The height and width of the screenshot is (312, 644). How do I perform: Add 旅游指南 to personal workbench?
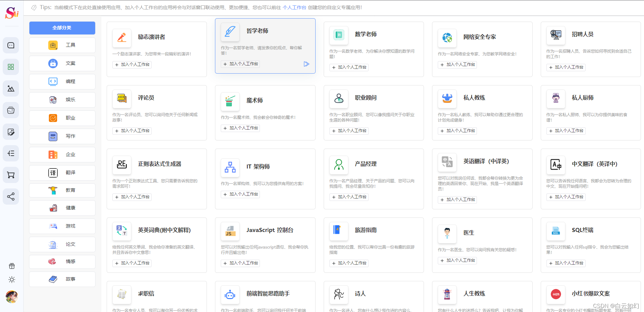click(349, 263)
